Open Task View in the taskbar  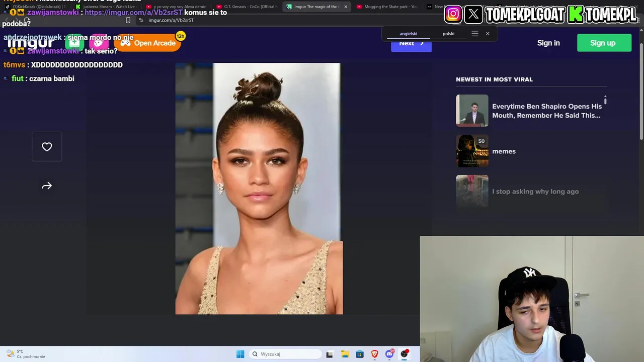(x=330, y=354)
